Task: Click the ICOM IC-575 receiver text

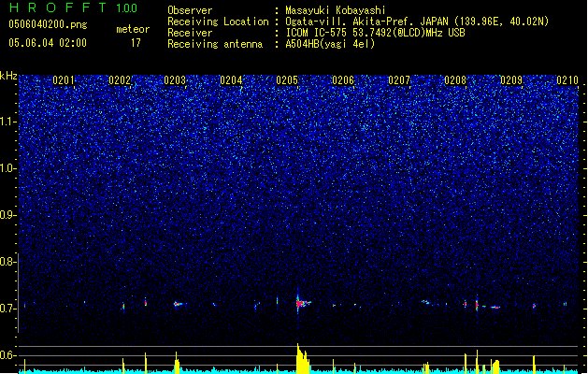Action: click(x=375, y=33)
